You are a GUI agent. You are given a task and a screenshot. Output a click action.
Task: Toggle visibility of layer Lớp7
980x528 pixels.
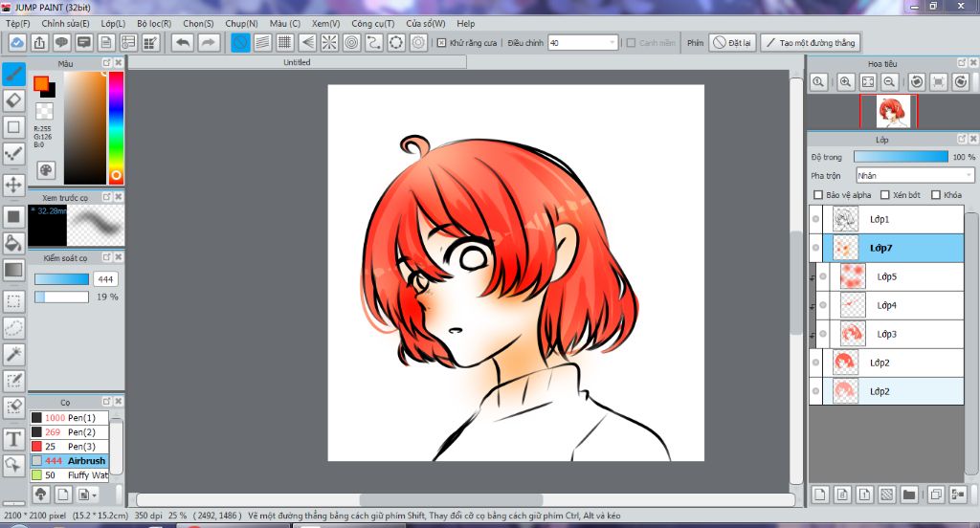(x=815, y=248)
